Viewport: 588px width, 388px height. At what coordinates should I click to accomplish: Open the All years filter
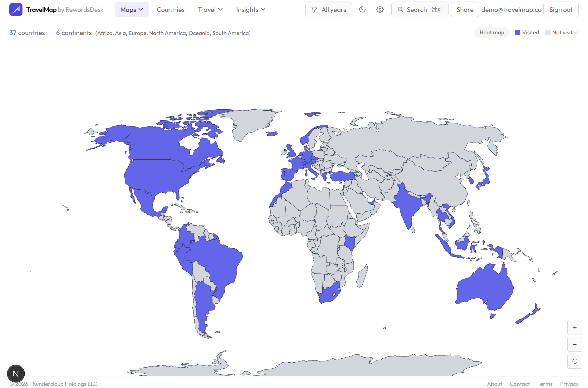(328, 9)
